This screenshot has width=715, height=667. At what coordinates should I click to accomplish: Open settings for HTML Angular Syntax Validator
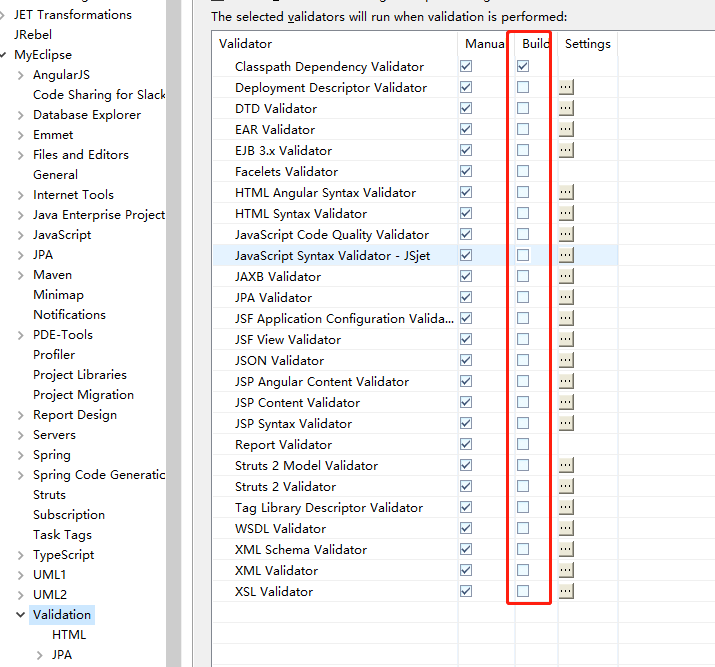(x=566, y=192)
